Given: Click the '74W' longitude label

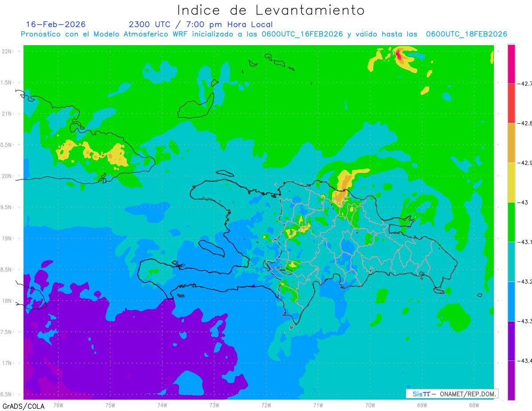Looking at the screenshot, I should pyautogui.click(x=162, y=405).
